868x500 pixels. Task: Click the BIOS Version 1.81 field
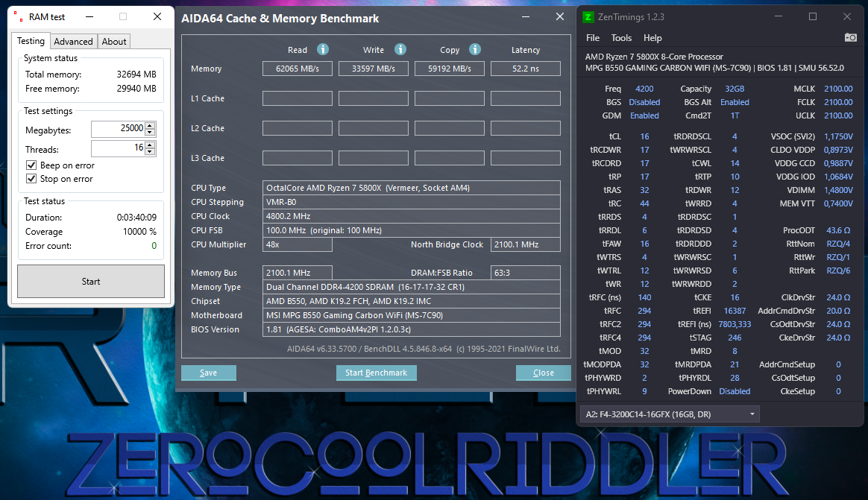tap(412, 329)
